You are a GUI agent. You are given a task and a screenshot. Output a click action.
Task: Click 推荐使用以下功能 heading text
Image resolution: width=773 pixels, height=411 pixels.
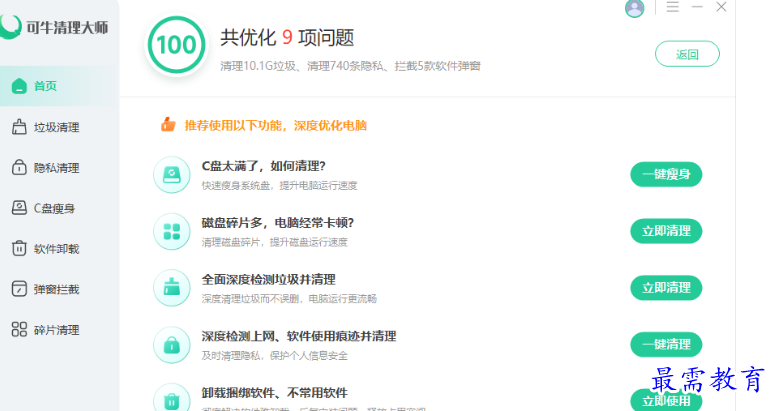tap(276, 126)
